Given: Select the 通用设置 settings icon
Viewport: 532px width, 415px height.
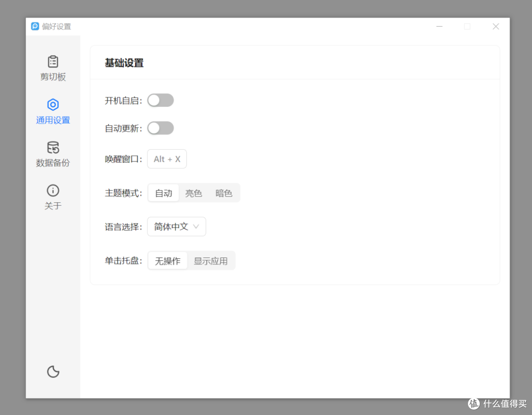Looking at the screenshot, I should [x=53, y=104].
